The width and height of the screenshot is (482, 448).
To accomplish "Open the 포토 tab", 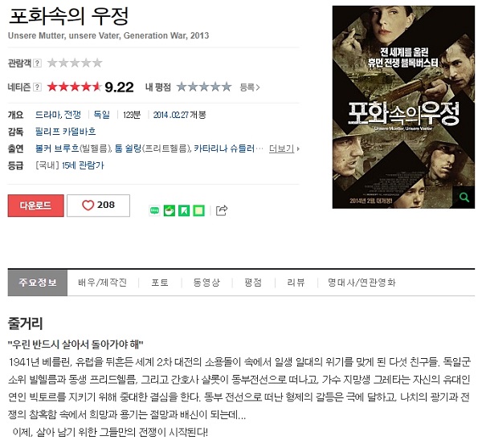I will 160,283.
